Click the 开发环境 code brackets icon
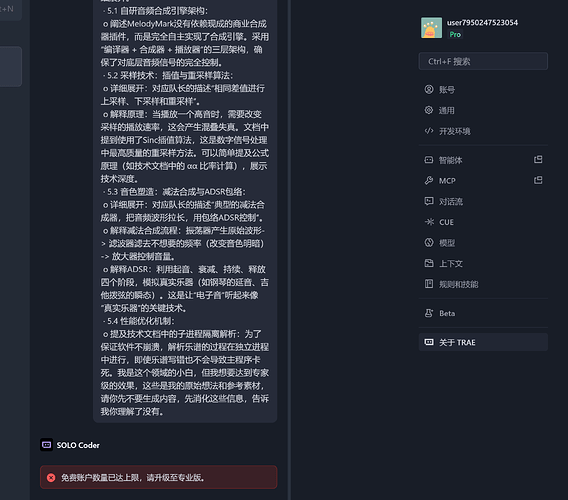Screen dimensions: 568x500 pyautogui.click(x=429, y=131)
